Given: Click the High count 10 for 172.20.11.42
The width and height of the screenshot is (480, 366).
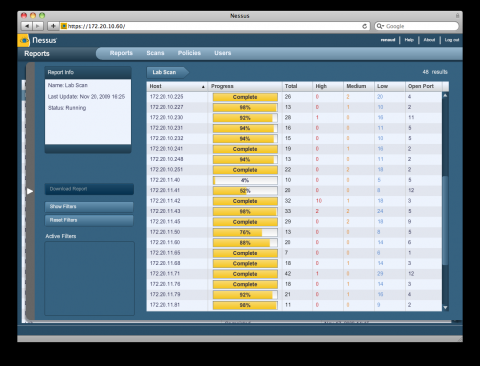Looking at the screenshot, I should (x=319, y=201).
